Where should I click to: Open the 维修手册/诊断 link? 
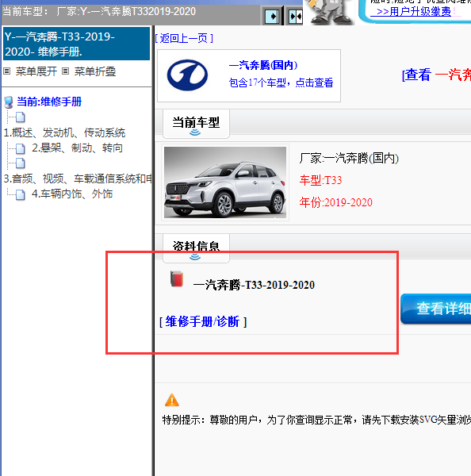[x=202, y=321]
